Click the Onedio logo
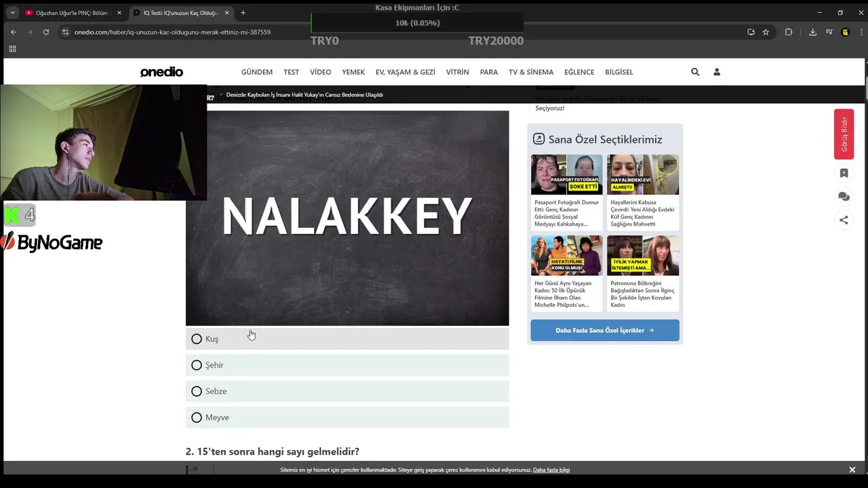Screen dimensions: 868x488 tap(161, 72)
